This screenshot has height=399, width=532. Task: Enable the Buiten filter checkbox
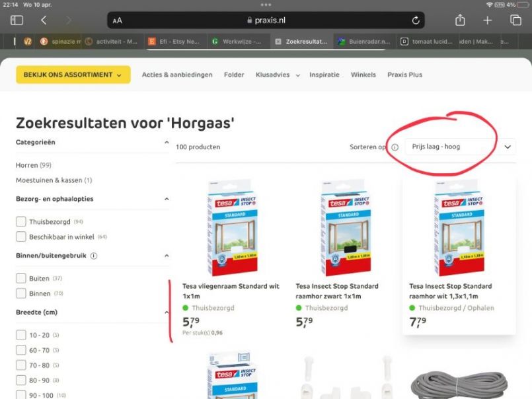click(21, 278)
